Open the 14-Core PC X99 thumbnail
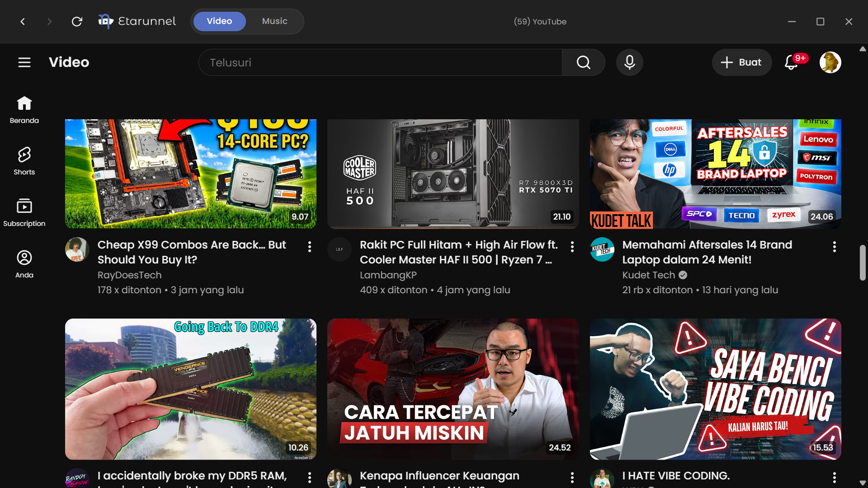The image size is (868, 488). click(190, 174)
